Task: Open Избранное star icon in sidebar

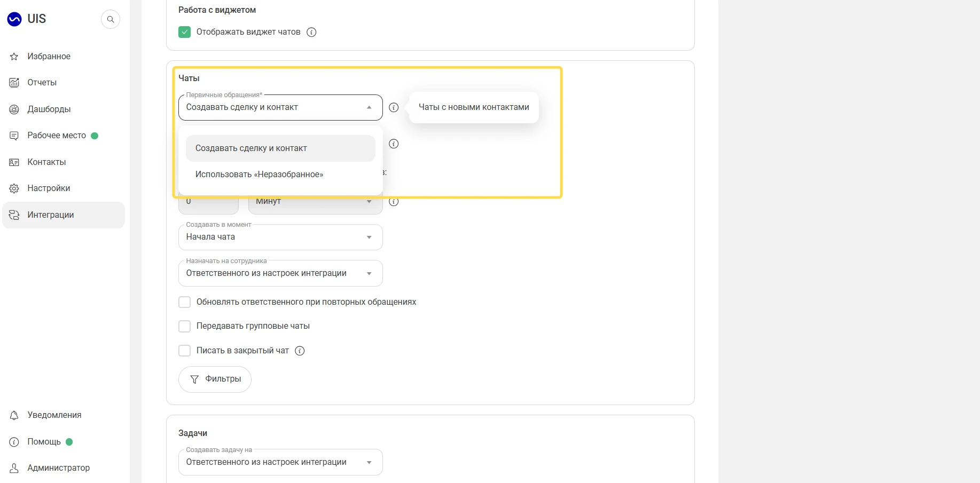Action: coord(14,57)
